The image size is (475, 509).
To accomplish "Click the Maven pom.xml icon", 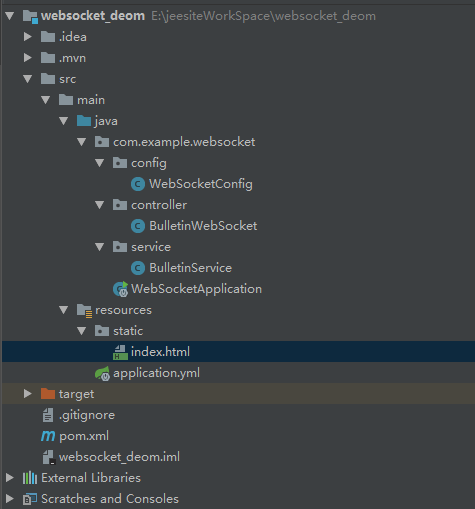I will [48, 436].
